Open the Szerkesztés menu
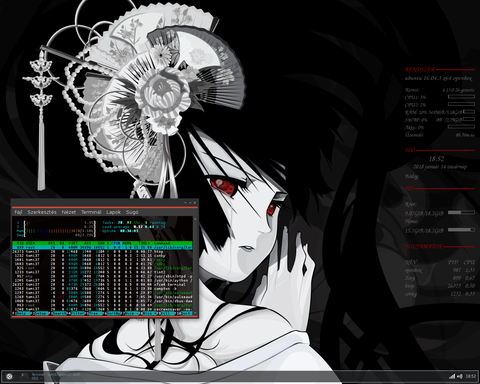Image resolution: width=480 pixels, height=384 pixels. pyautogui.click(x=42, y=212)
